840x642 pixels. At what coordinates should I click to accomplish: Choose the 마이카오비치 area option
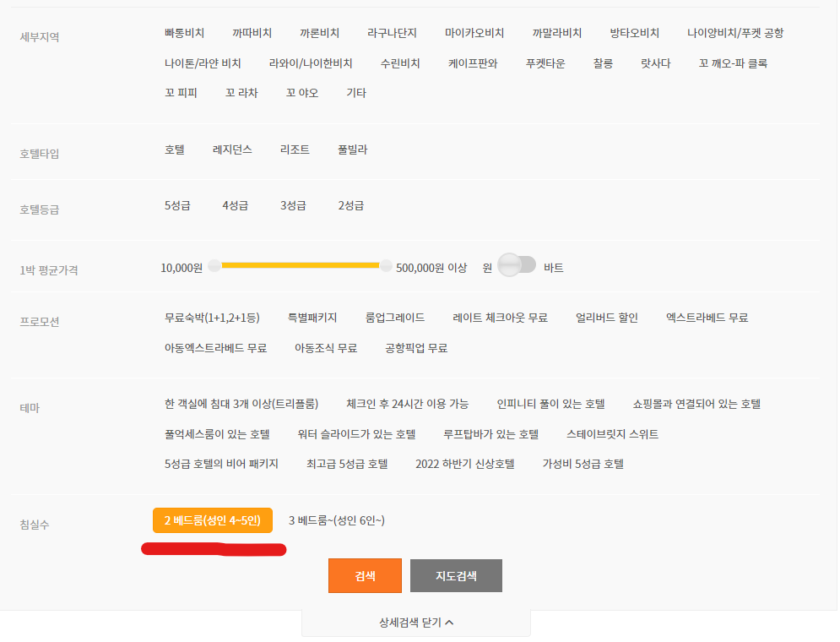474,33
